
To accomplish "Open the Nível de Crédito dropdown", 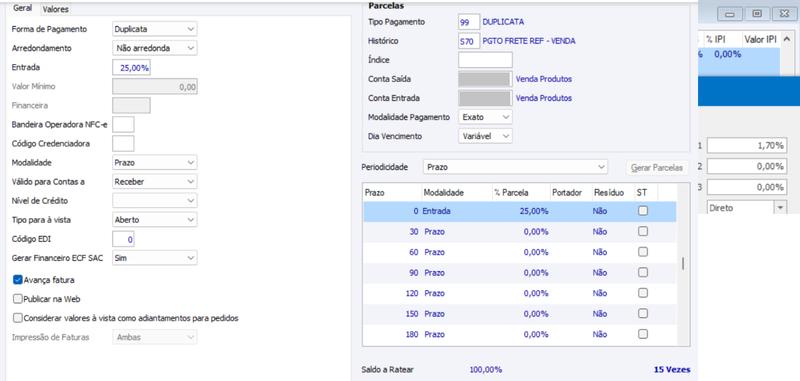I will (155, 200).
